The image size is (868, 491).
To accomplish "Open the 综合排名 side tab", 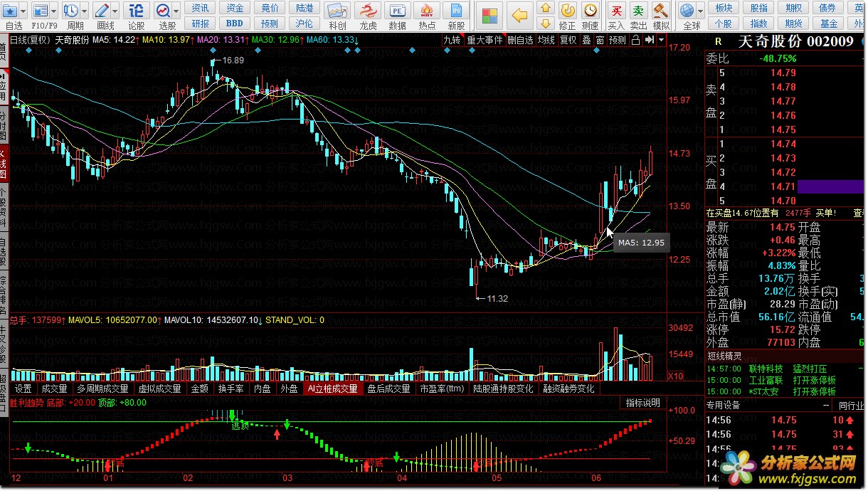I will 4,295.
